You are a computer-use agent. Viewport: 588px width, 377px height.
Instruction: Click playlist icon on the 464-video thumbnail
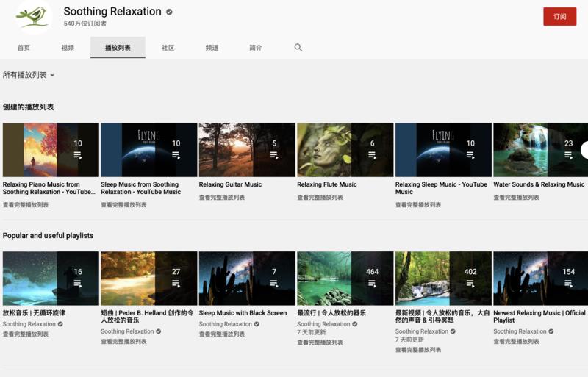point(373,284)
